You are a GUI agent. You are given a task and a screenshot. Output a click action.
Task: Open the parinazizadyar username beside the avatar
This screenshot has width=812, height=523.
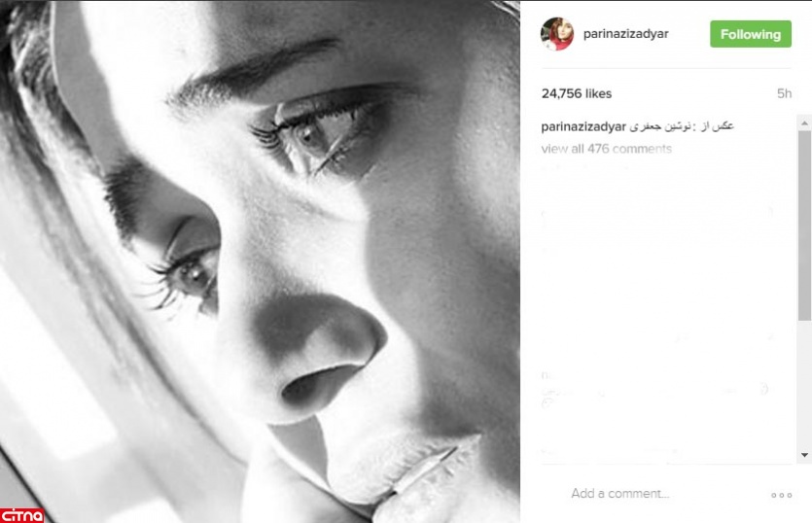pos(625,34)
